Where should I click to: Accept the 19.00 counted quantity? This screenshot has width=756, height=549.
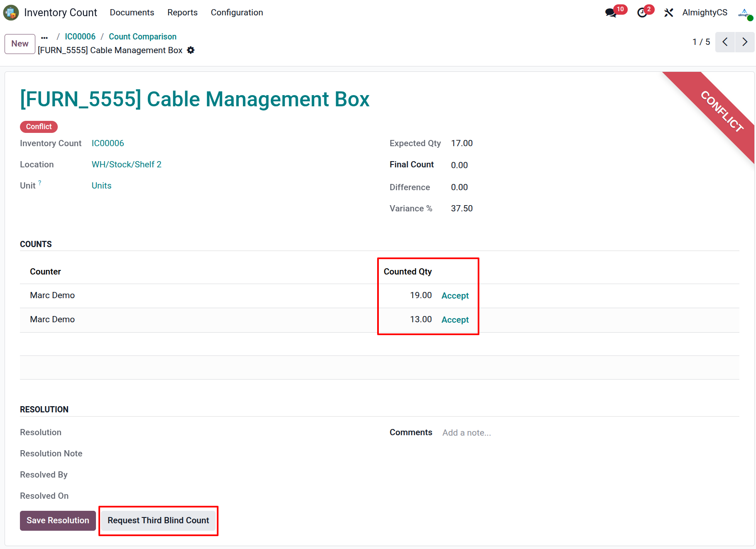click(455, 296)
